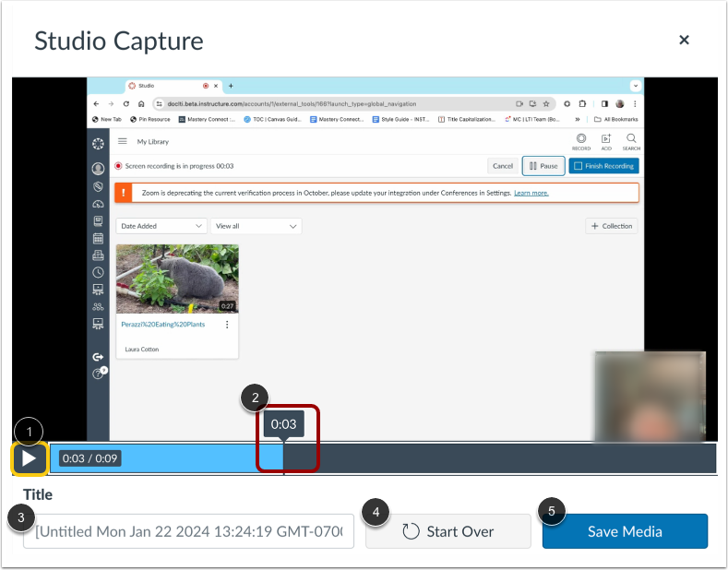Open the Calendar icon in sidebar

click(98, 238)
